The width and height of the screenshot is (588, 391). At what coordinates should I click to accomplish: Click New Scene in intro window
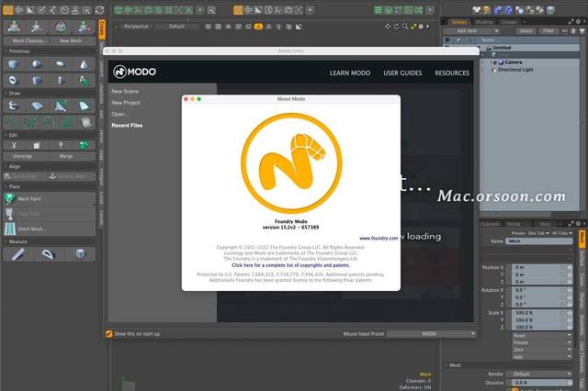(x=125, y=92)
